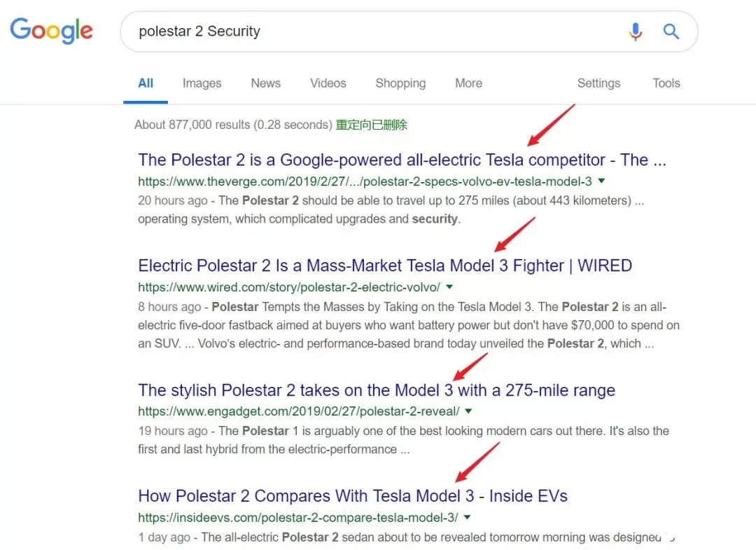Open Engadget stylish Polestar 2 article
Viewport: 756px width, 550px height.
click(377, 390)
